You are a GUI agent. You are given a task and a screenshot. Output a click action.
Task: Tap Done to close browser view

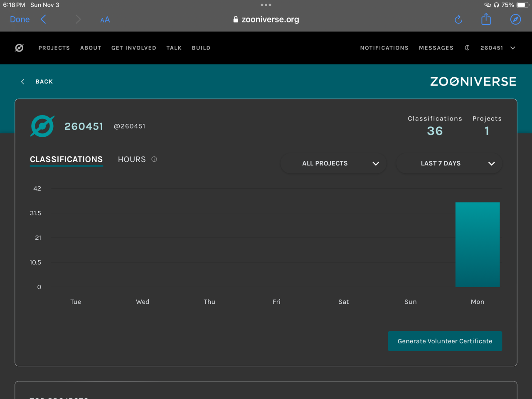20,19
